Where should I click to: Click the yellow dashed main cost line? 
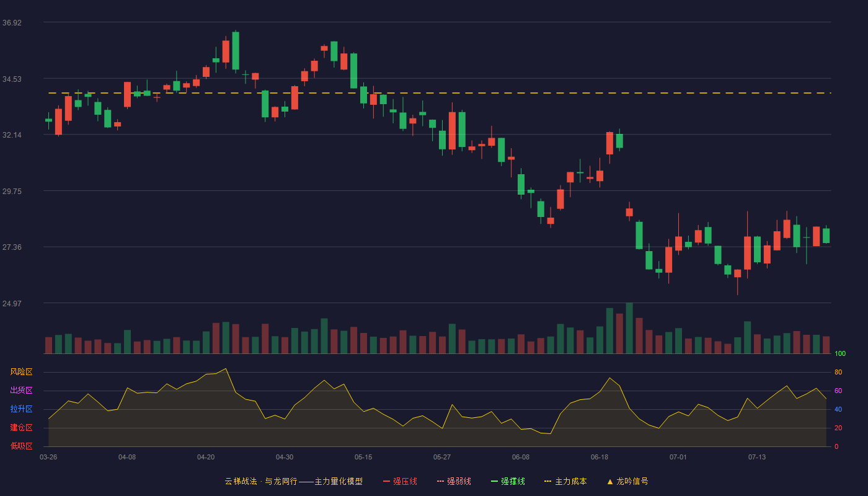point(438,93)
